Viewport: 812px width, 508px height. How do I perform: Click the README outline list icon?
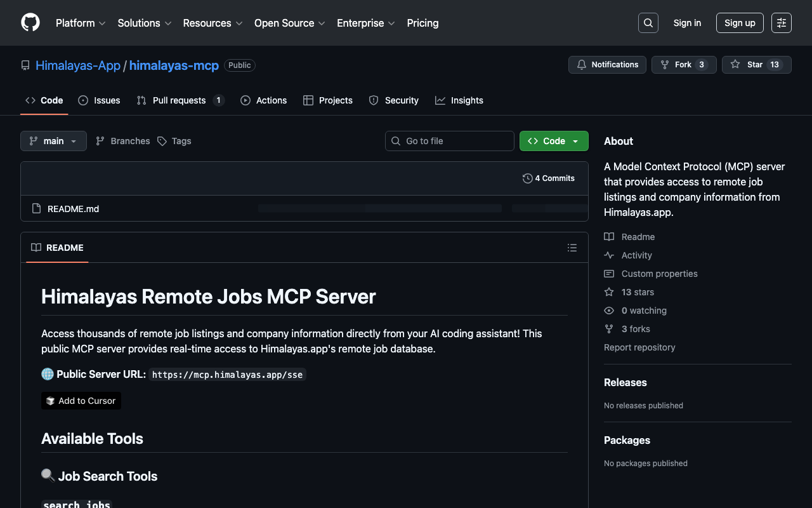pyautogui.click(x=572, y=248)
